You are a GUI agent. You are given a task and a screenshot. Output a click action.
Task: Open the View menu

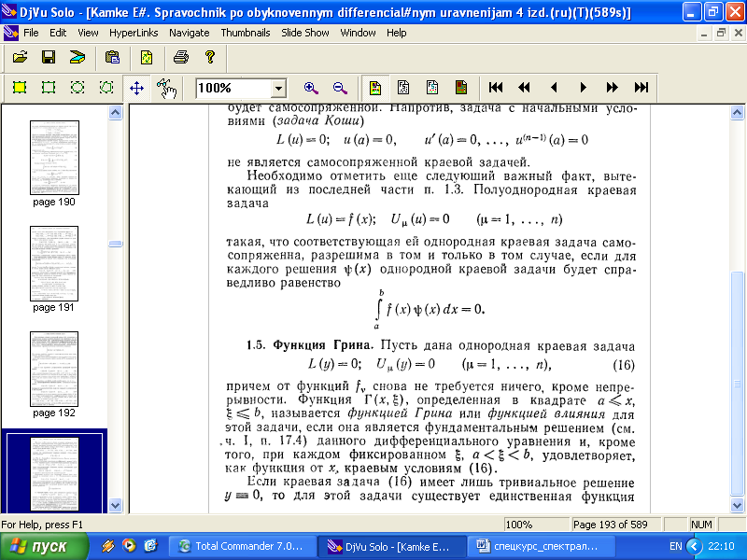pyautogui.click(x=88, y=33)
